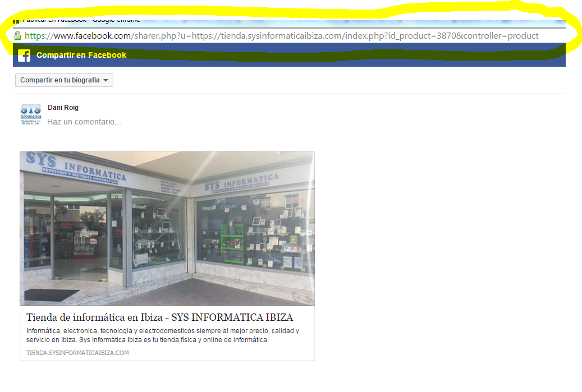Image resolution: width=582 pixels, height=392 pixels.
Task: Open the Tienda de informática en Ibiza title link
Action: [159, 317]
